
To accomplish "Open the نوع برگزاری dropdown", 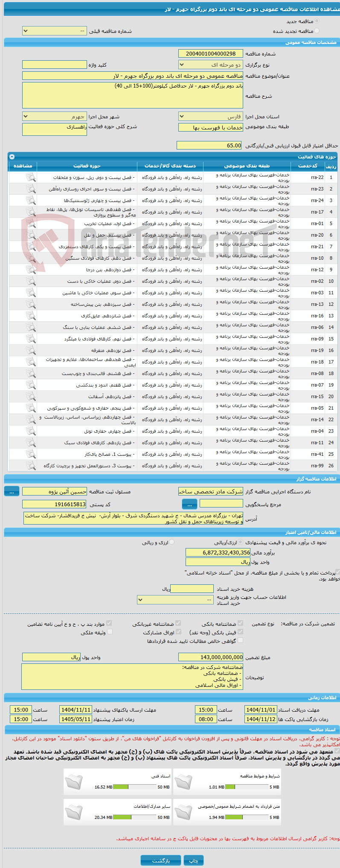I will coord(210,65).
